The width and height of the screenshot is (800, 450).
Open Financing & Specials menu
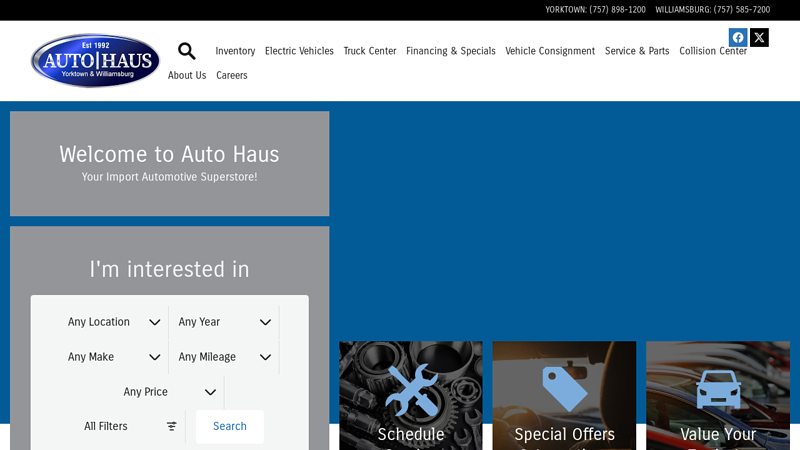point(450,51)
